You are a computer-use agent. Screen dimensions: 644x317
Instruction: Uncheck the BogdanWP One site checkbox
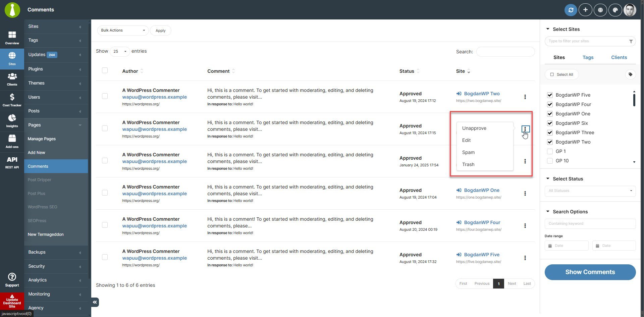point(550,114)
